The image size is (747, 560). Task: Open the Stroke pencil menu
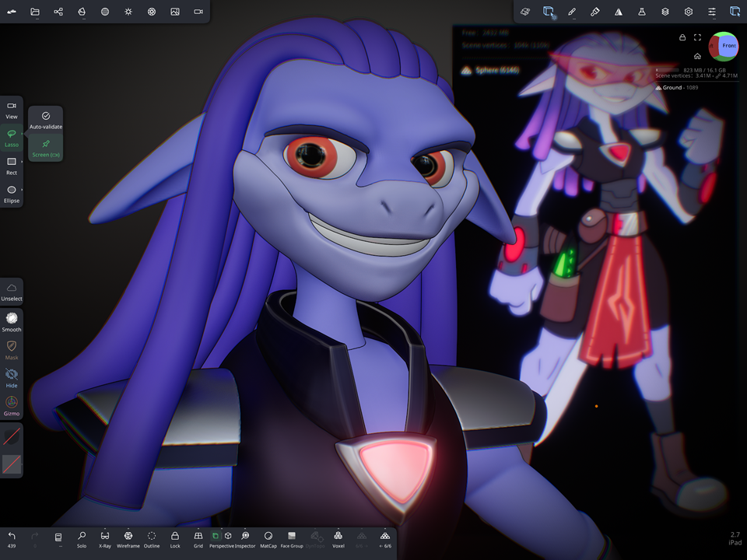coord(572,12)
